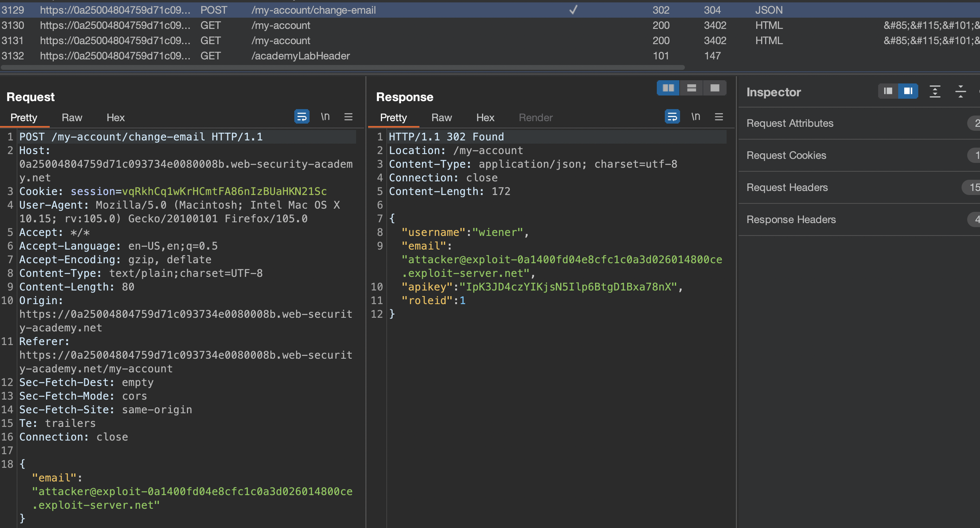Open the Request panel hamburger options menu

pyautogui.click(x=348, y=117)
